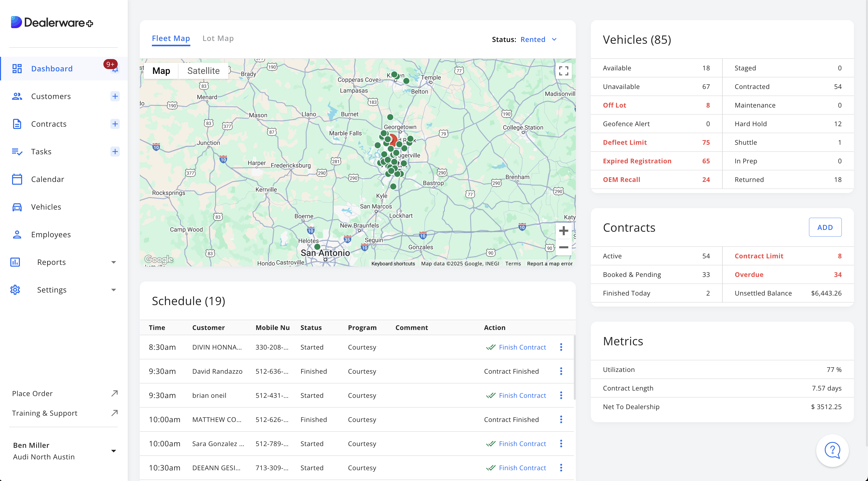Click the Customers people icon

coord(17,96)
